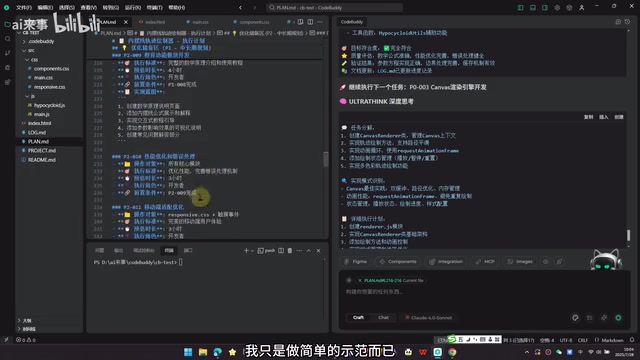Open PROJECT.md in the explorer
The height and width of the screenshot is (360, 640).
click(x=41, y=150)
